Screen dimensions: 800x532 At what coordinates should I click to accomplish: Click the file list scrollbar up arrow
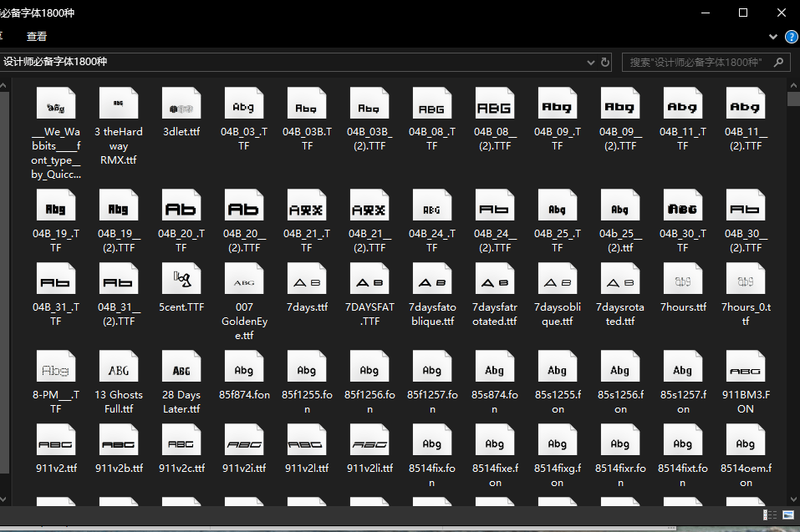tap(793, 86)
